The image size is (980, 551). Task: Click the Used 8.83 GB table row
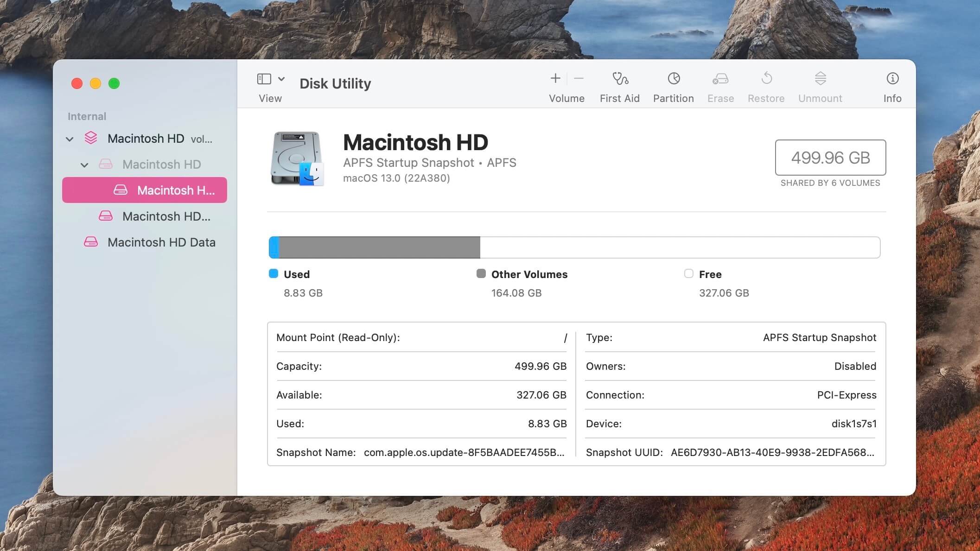click(421, 424)
